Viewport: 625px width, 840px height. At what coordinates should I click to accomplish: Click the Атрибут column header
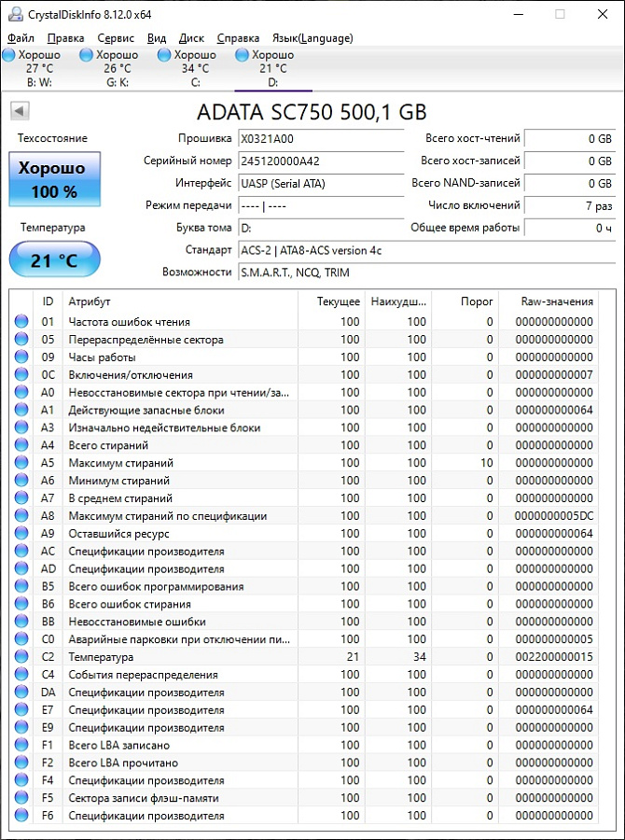click(180, 301)
